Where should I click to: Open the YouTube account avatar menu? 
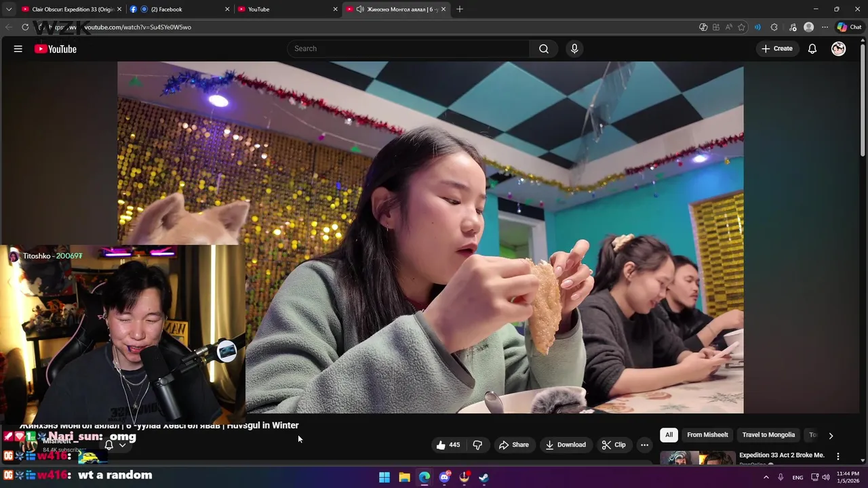click(839, 49)
